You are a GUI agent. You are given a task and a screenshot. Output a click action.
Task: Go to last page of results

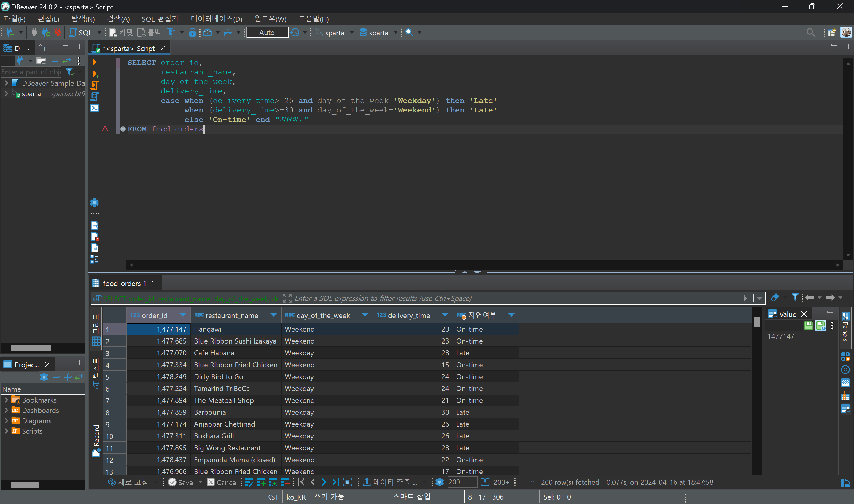(x=335, y=482)
